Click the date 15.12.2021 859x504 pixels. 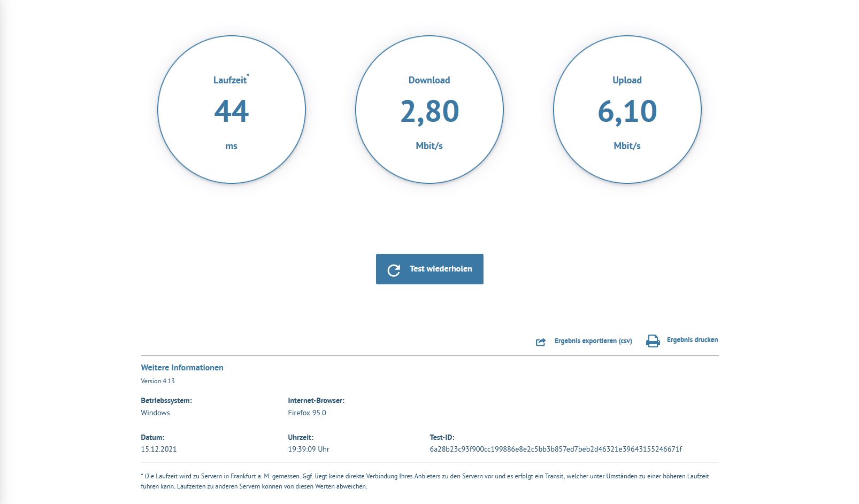coord(158,449)
